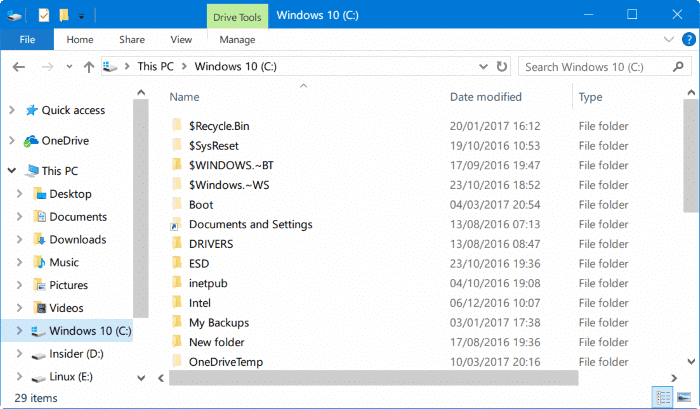Click the Documents and Settings shortcut icon

pyautogui.click(x=176, y=224)
